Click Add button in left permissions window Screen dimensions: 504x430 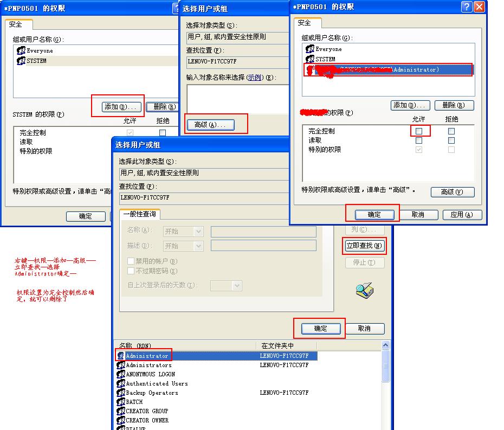[121, 107]
